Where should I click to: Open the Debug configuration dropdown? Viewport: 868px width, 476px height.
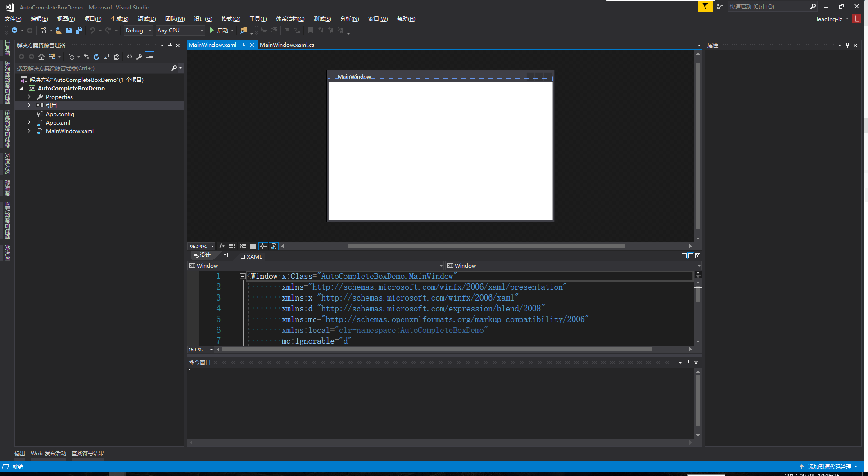[x=138, y=31]
